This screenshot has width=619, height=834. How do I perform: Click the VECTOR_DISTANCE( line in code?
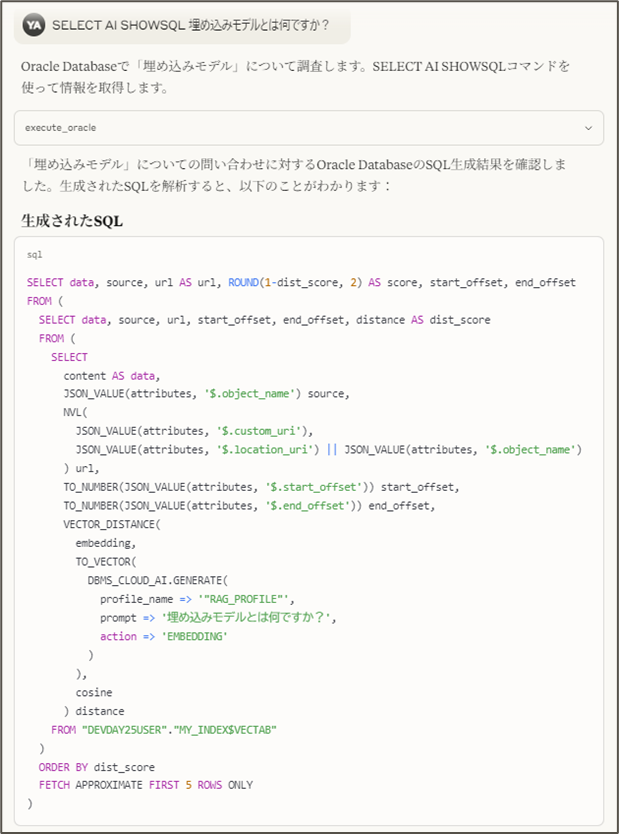[112, 524]
